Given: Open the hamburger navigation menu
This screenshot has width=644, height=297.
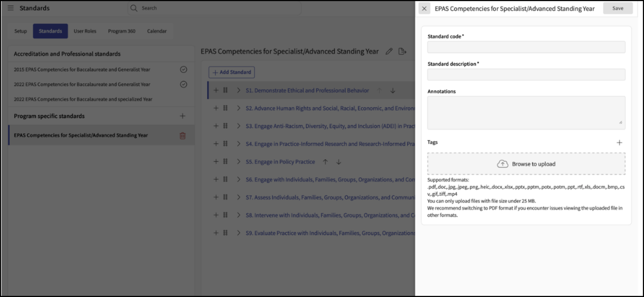Looking at the screenshot, I should (x=10, y=8).
